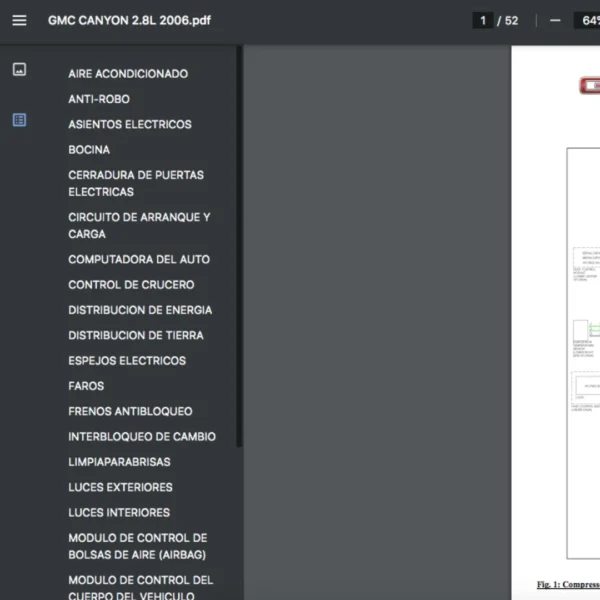Open the AIRE ACONDICIONADO bookmark
This screenshot has height=600, width=600.
128,73
